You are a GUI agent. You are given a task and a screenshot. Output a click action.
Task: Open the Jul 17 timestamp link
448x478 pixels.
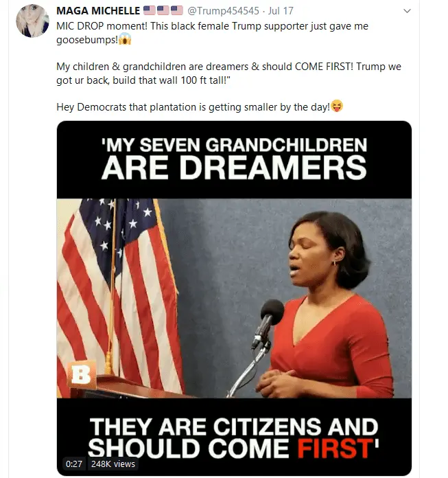(281, 11)
